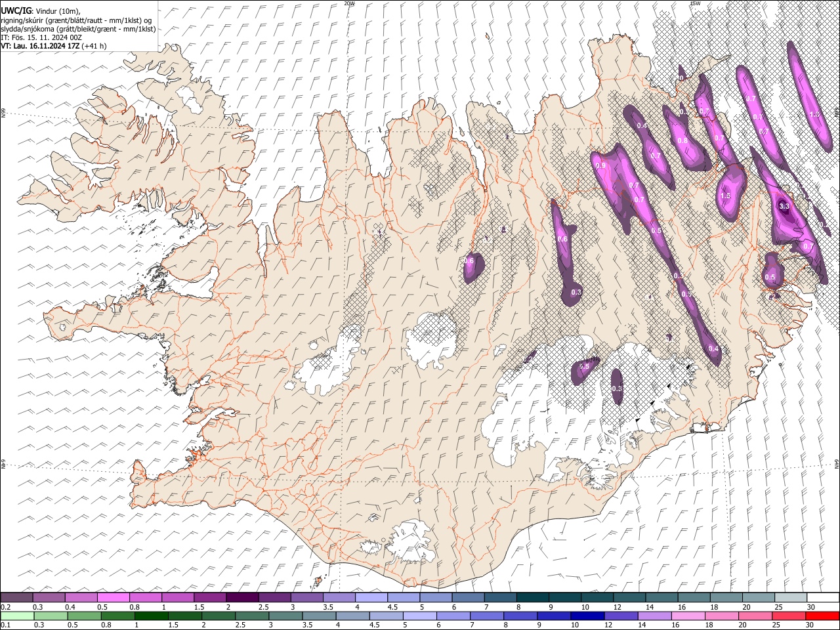The height and width of the screenshot is (630, 840).
Task: Click the 0.9 snowfall value label
Action: 600,166
